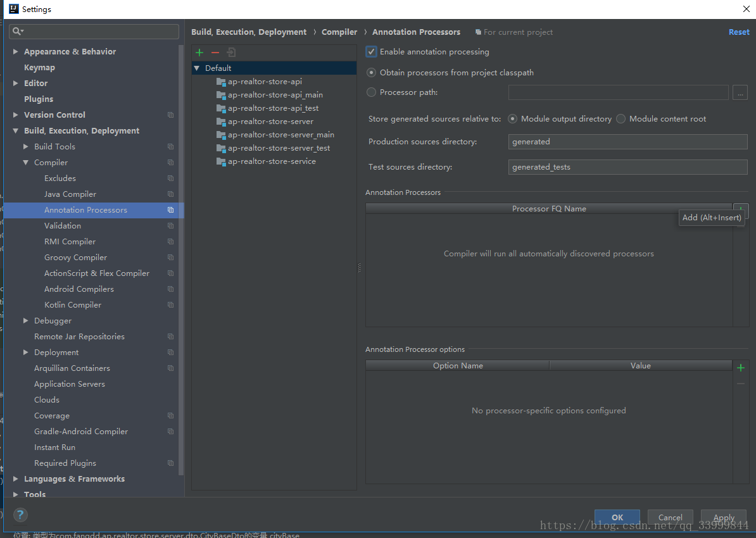Screen dimensions: 756x538
Task: Expand Appearance & Behavior section
Action: coord(15,51)
